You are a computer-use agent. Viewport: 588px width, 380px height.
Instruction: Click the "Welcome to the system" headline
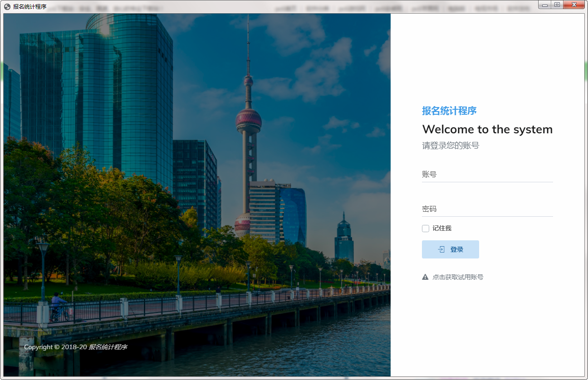tap(487, 130)
